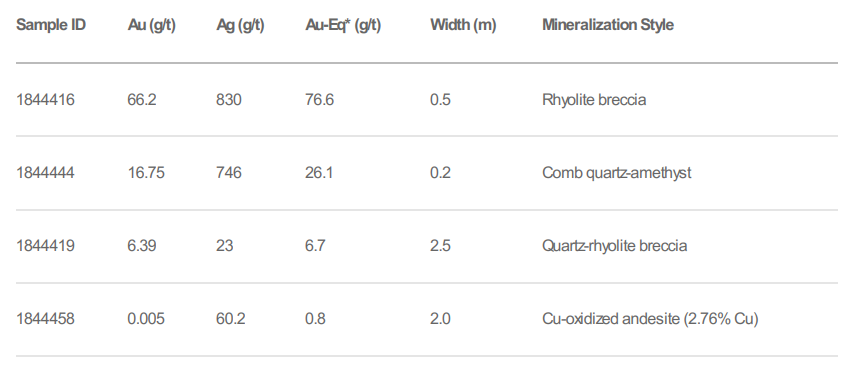Select the Cu-oxidized andesite cell
Screen dimensions: 864x372
pyautogui.click(x=650, y=319)
